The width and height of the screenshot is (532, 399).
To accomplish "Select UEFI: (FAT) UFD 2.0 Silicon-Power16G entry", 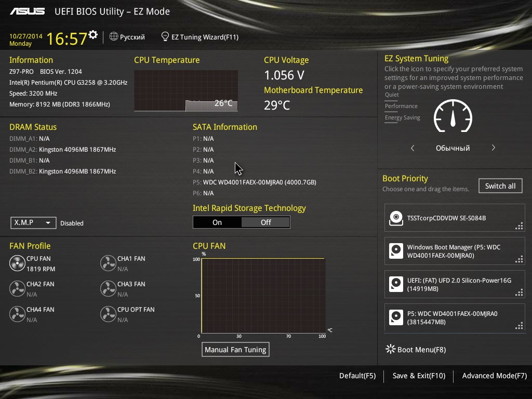I will [455, 284].
